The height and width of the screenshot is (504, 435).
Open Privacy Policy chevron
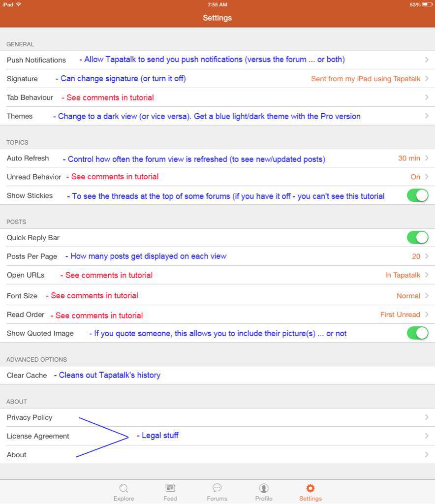(427, 417)
